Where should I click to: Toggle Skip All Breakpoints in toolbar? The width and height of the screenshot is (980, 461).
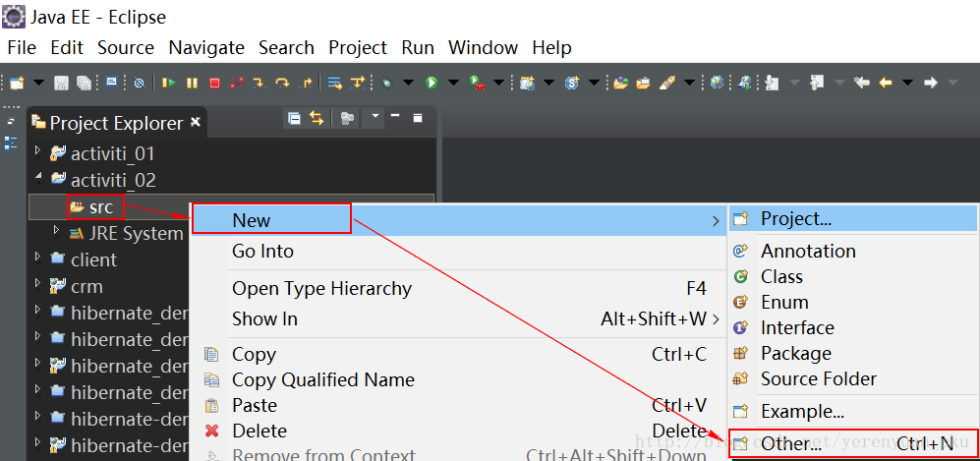[140, 83]
